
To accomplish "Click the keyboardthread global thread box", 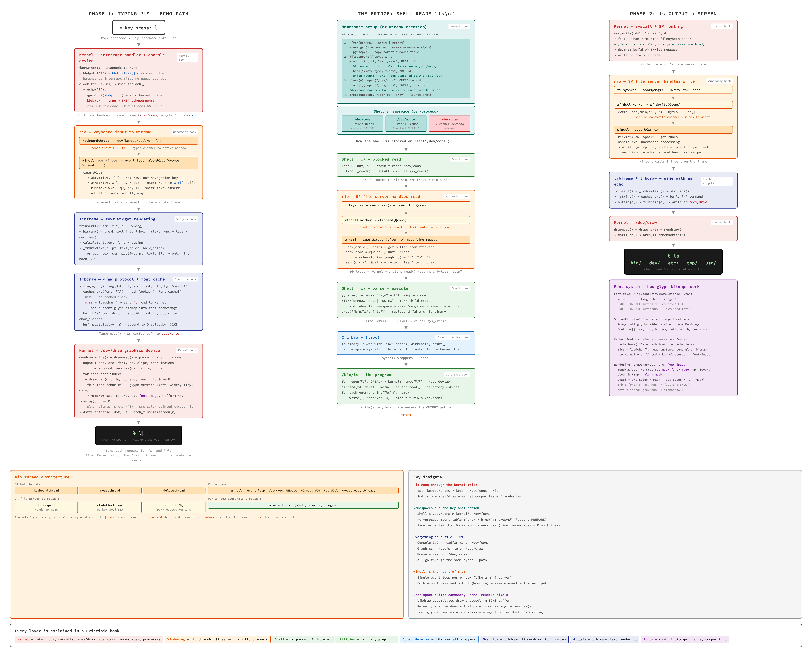I will 46,491.
